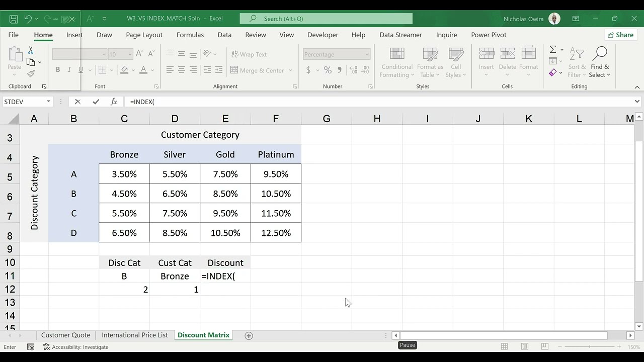Toggle Align Left
The height and width of the screenshot is (362, 644).
click(170, 70)
